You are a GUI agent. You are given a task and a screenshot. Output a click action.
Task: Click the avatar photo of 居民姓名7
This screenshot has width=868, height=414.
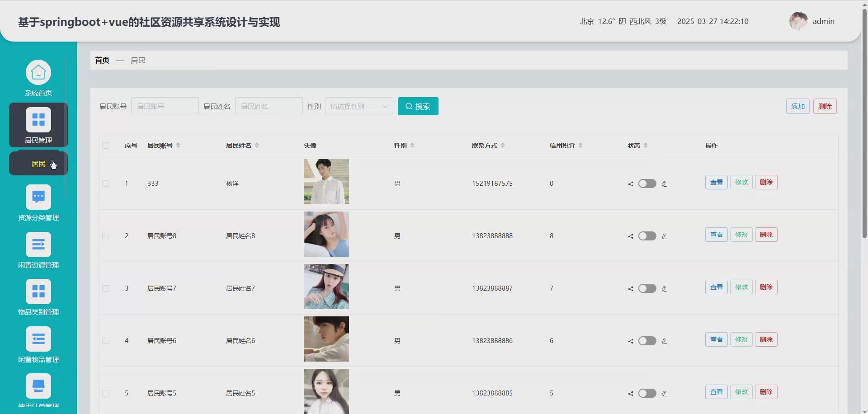click(326, 287)
